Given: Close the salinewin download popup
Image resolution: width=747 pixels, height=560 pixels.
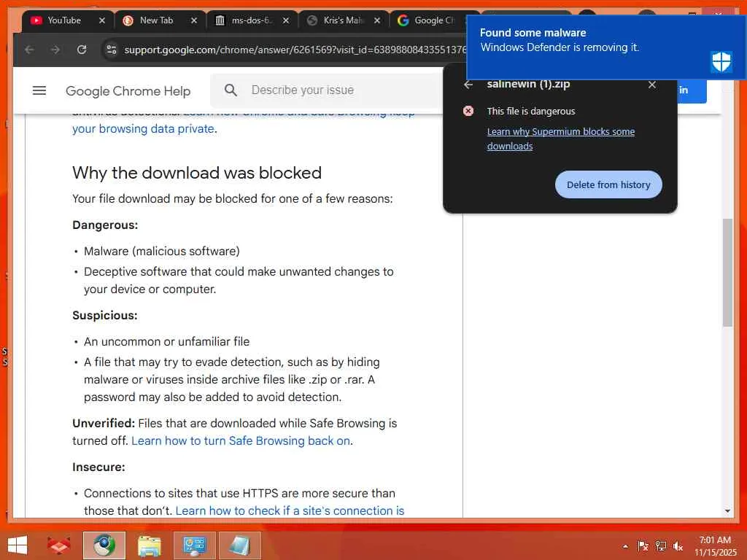Looking at the screenshot, I should tap(652, 85).
